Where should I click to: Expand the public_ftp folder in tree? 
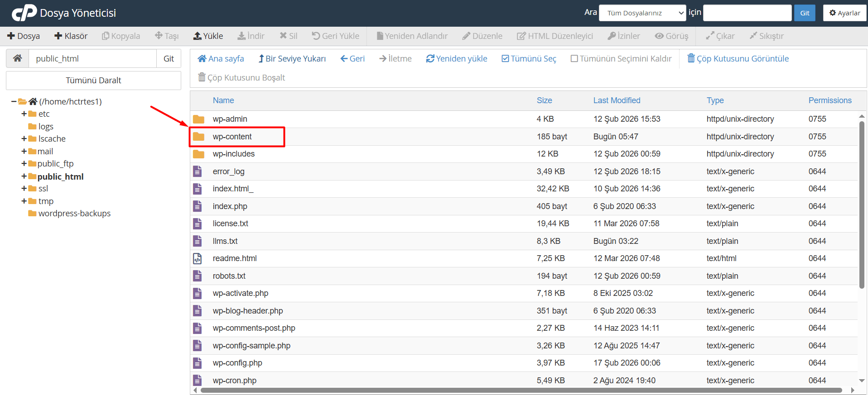click(24, 163)
